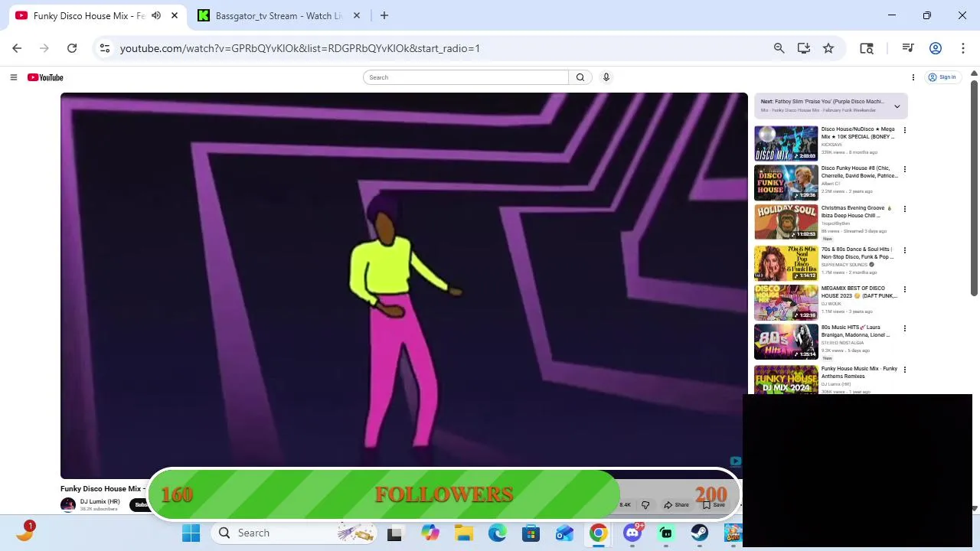The image size is (980, 551).
Task: Open options for 70s & 80s Dance video
Action: 904,250
